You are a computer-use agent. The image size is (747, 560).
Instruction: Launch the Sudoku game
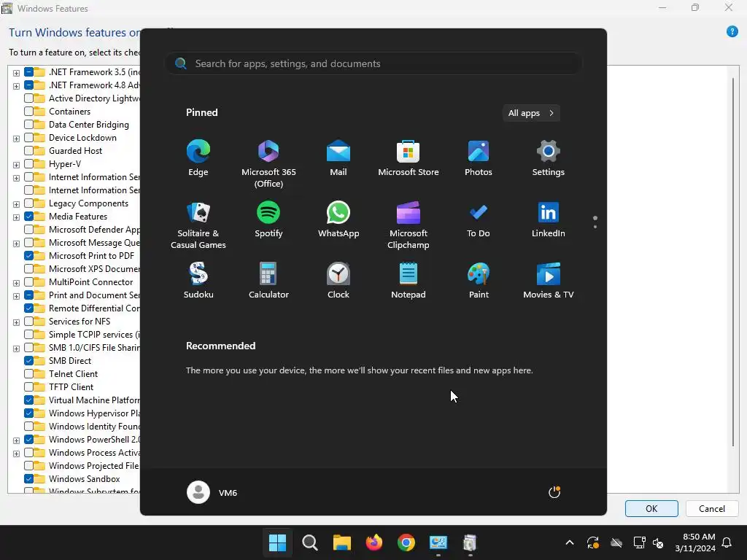pos(198,281)
